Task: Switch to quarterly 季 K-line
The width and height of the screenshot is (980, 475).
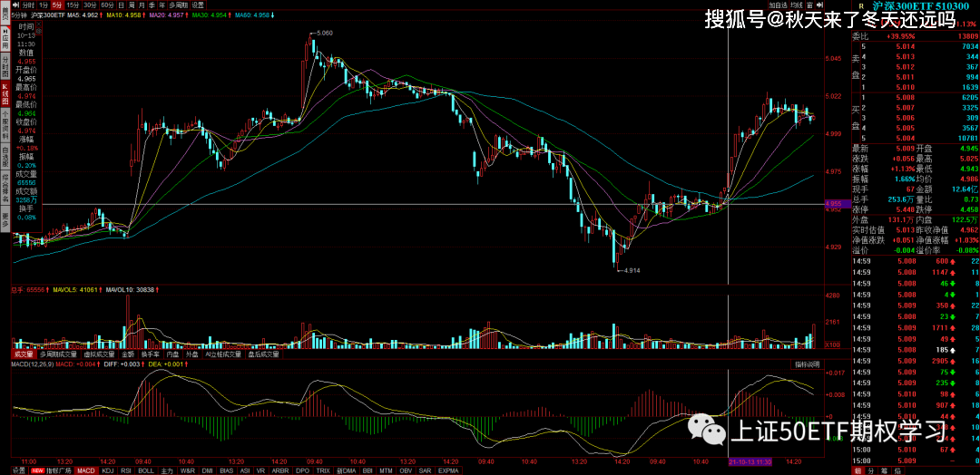Action: click(x=152, y=5)
